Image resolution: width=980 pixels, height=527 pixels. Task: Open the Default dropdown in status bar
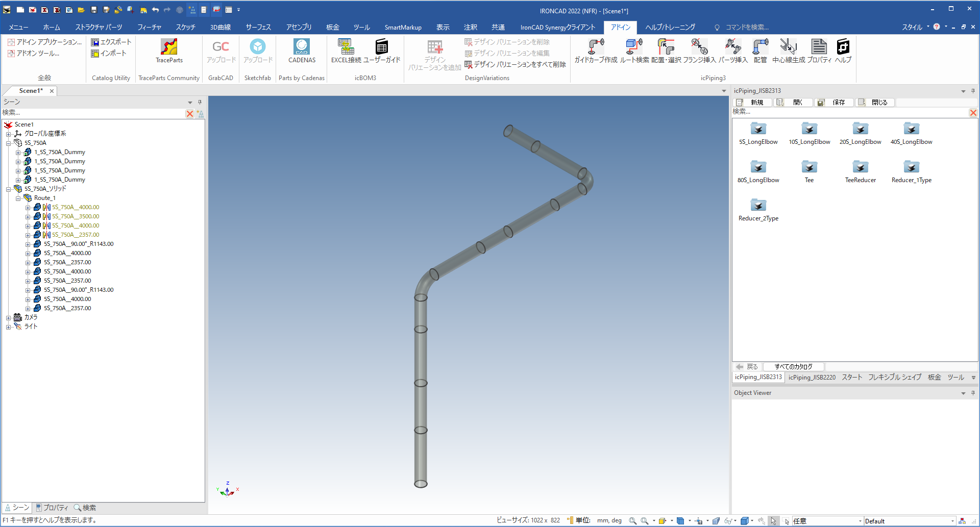[x=952, y=521]
